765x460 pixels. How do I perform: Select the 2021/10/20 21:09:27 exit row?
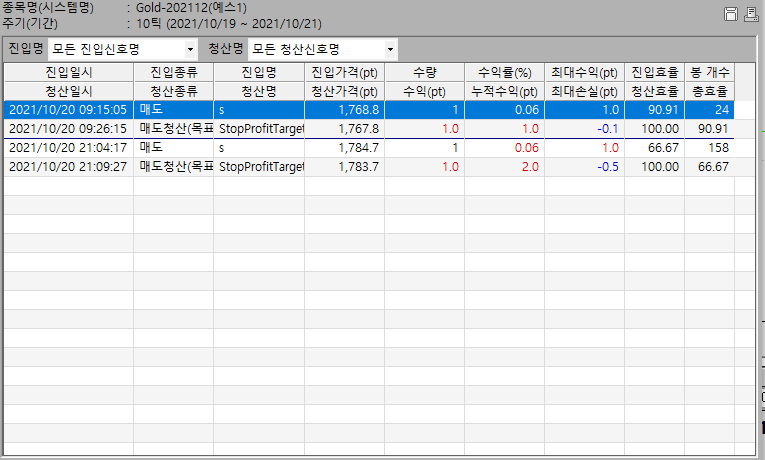click(x=68, y=166)
